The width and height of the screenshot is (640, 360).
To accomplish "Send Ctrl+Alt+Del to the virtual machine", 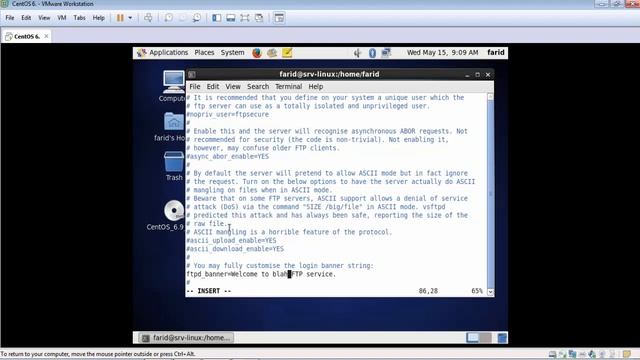I will tap(148, 18).
